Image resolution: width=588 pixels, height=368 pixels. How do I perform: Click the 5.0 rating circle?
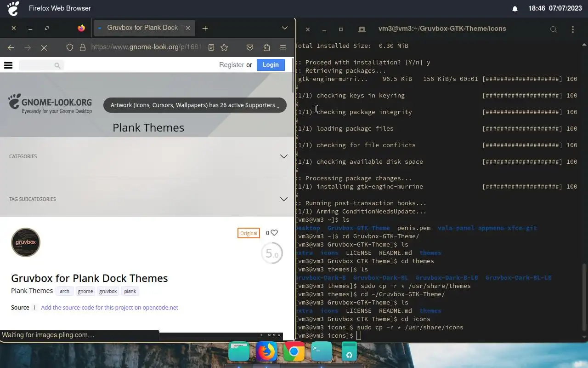point(272,253)
